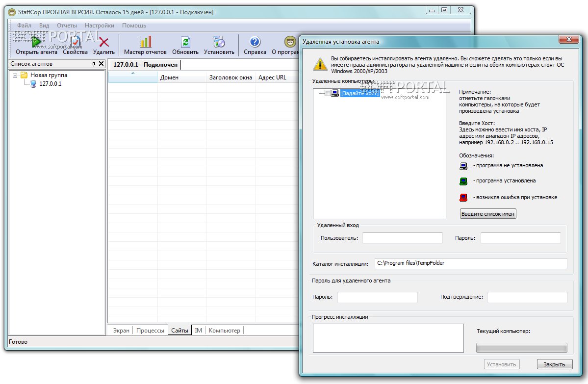The height and width of the screenshot is (384, 588).
Task: Focus the Удаленный вход Пароль field
Action: pos(520,238)
